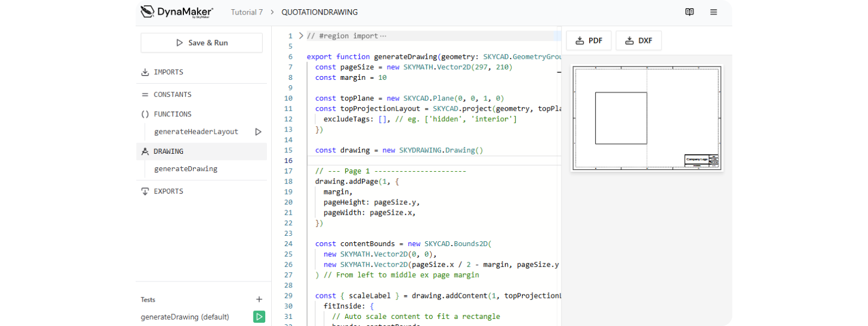Add a new test with plus icon
Screen dimensions: 868x326
[x=259, y=299]
